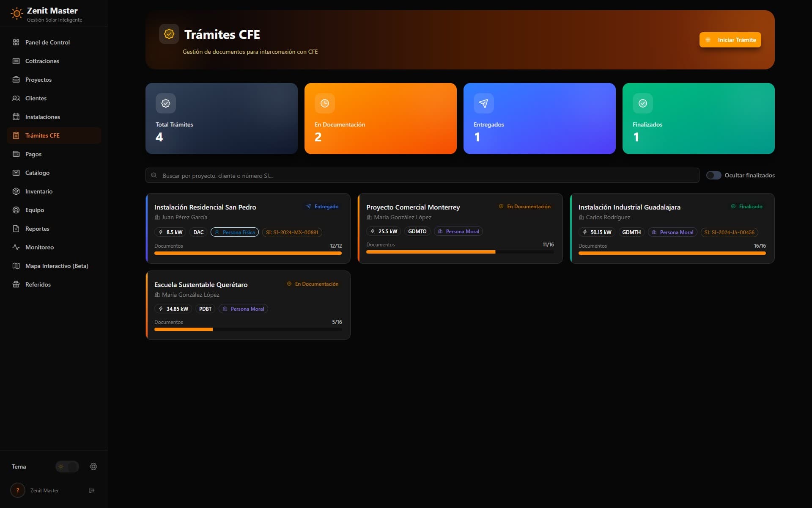Click the Finalizados checkmark icon
The width and height of the screenshot is (812, 508).
[643, 103]
